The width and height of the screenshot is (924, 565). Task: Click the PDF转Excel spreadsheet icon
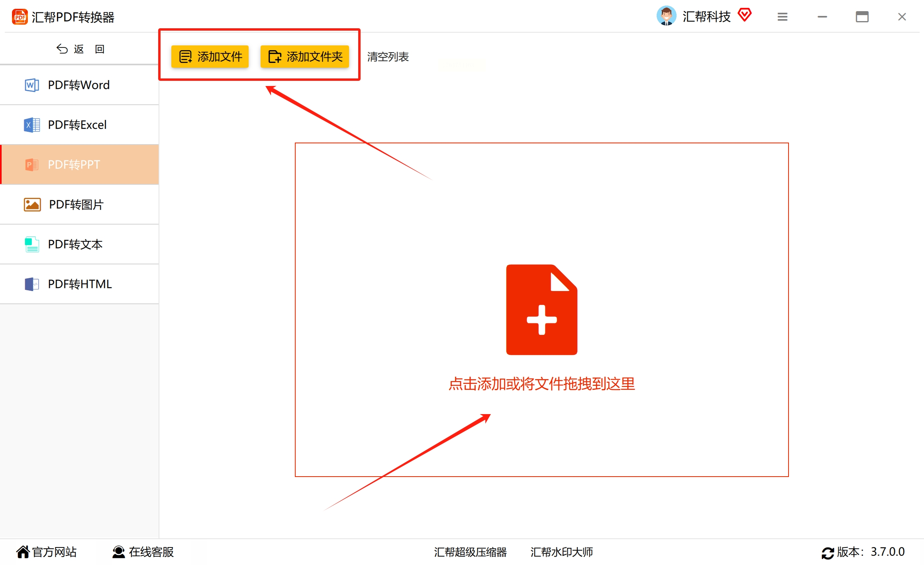pyautogui.click(x=31, y=125)
